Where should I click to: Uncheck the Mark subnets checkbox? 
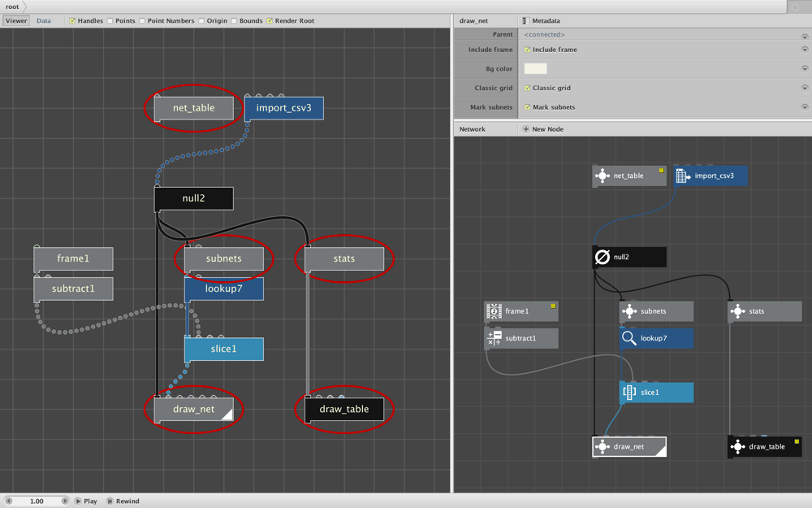coord(527,107)
